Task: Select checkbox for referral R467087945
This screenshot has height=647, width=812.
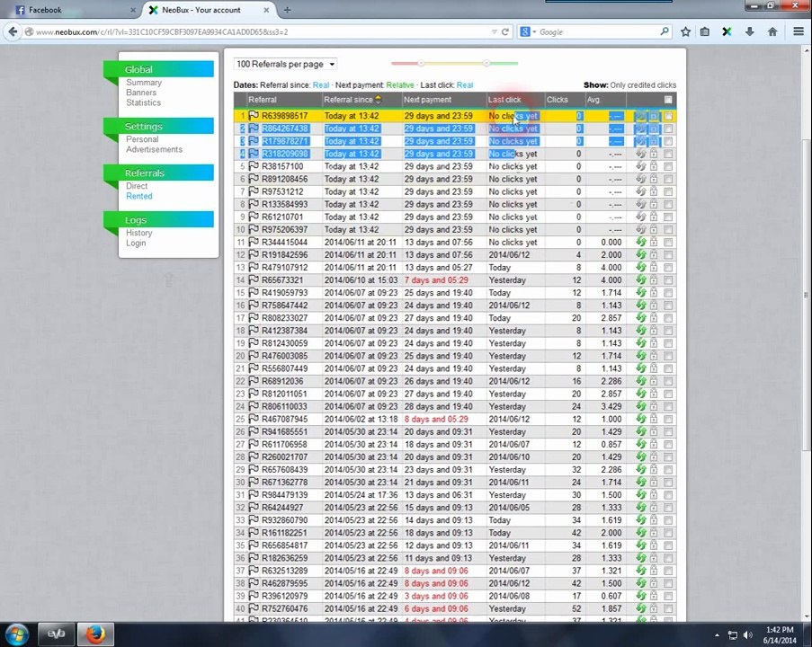Action: 668,419
